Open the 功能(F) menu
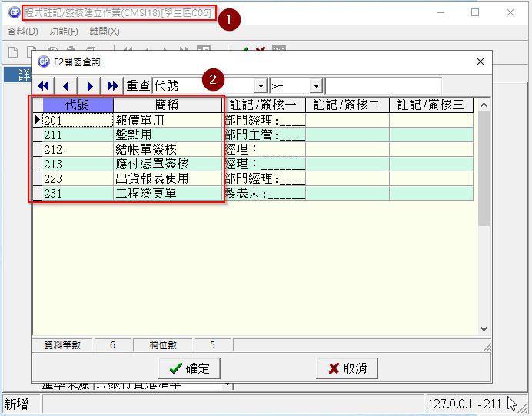The height and width of the screenshot is (416, 532). pos(64,32)
